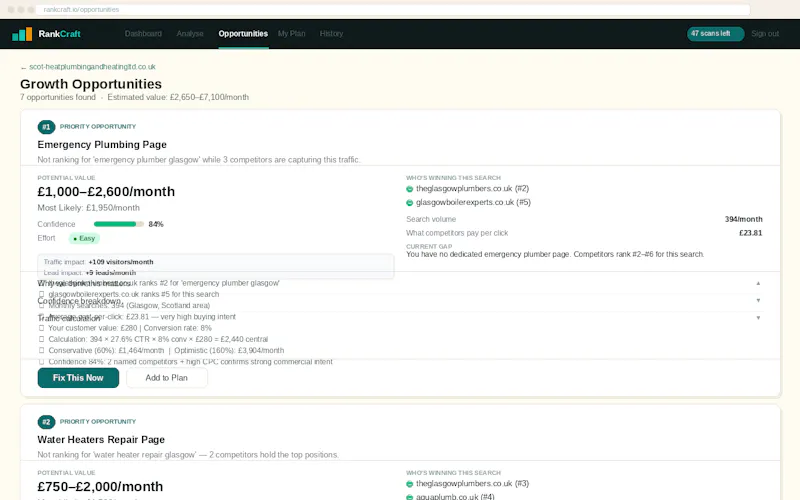Select the Opportunities tab
This screenshot has height=500, width=800.
(x=243, y=34)
